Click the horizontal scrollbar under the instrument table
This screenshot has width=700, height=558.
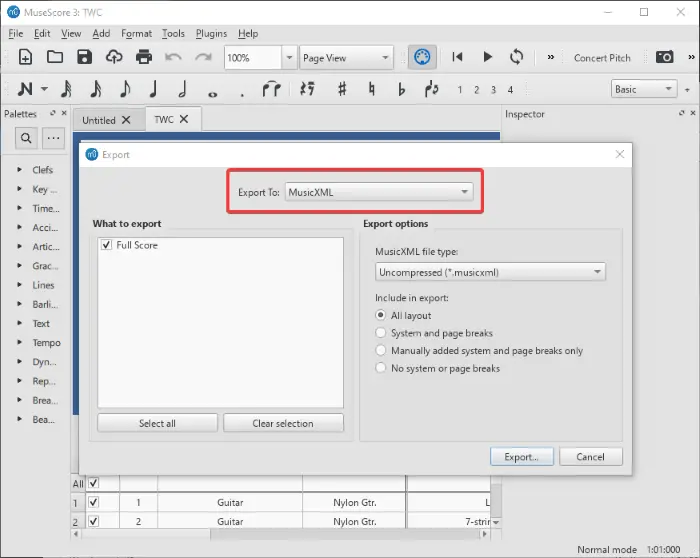pos(280,534)
